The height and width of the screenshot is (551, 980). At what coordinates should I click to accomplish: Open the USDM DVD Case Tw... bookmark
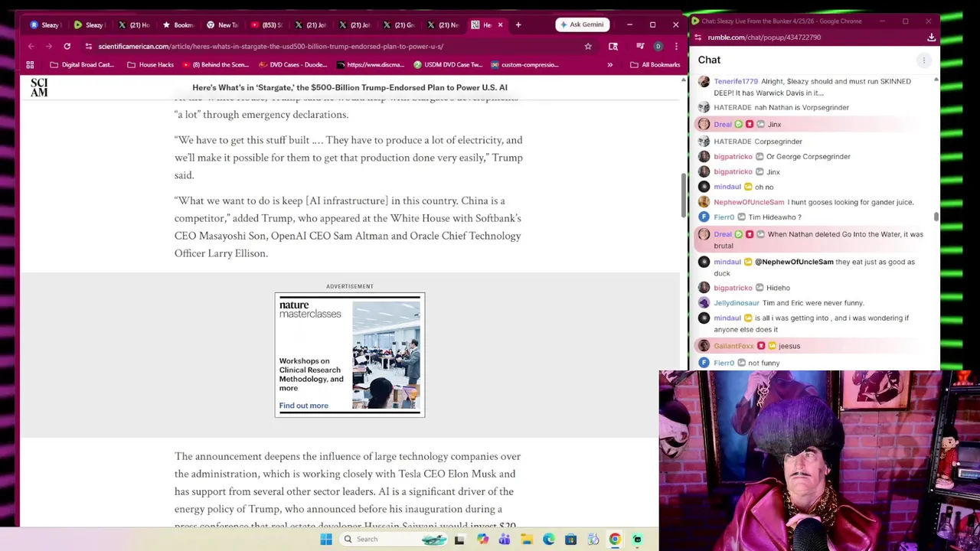[447, 65]
